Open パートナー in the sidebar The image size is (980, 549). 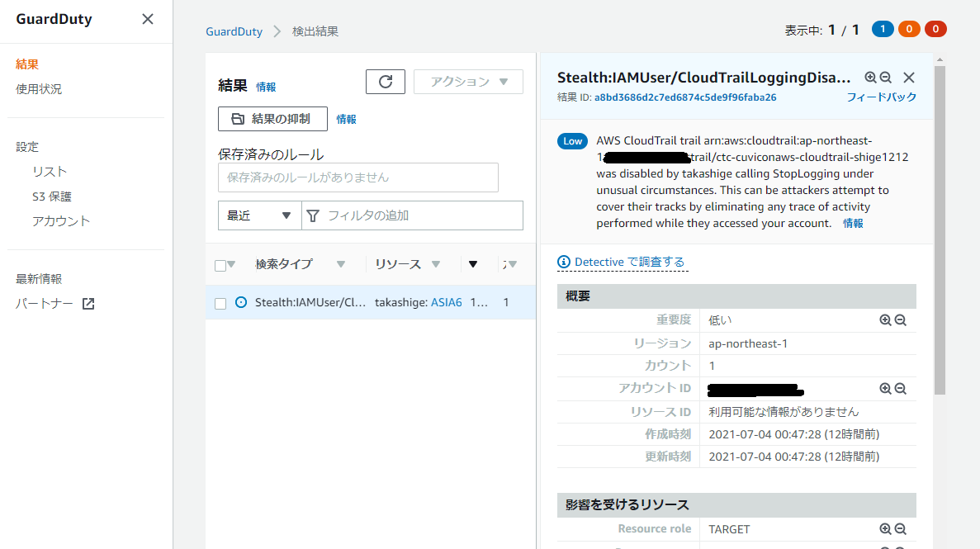(x=45, y=304)
